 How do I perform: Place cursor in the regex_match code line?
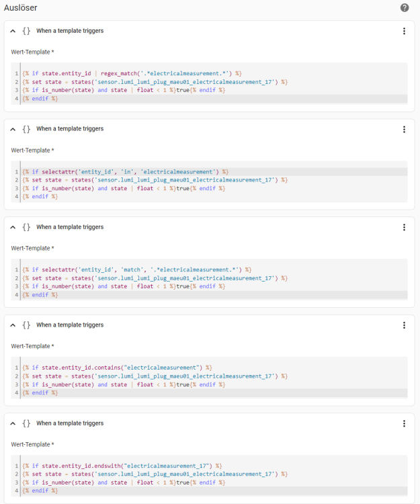coord(132,74)
